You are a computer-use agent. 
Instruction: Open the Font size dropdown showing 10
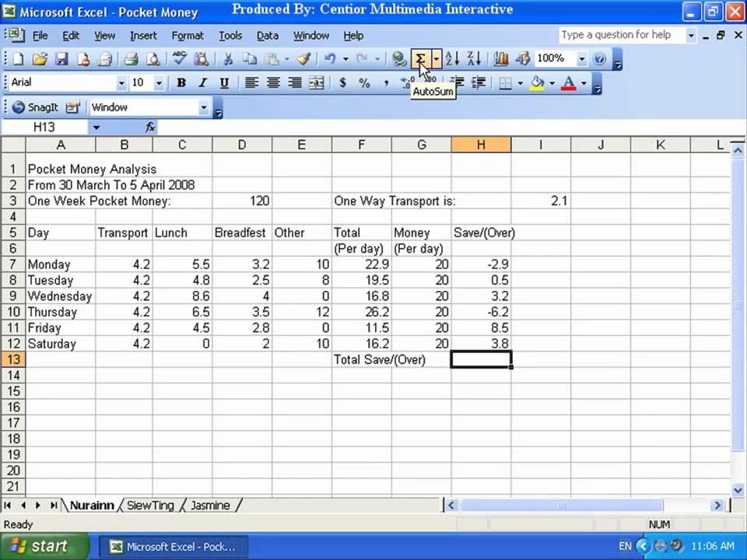159,83
